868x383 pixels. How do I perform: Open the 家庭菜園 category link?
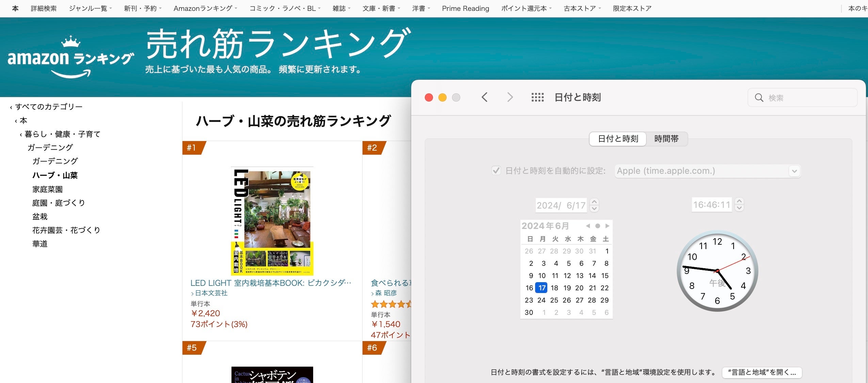[47, 189]
